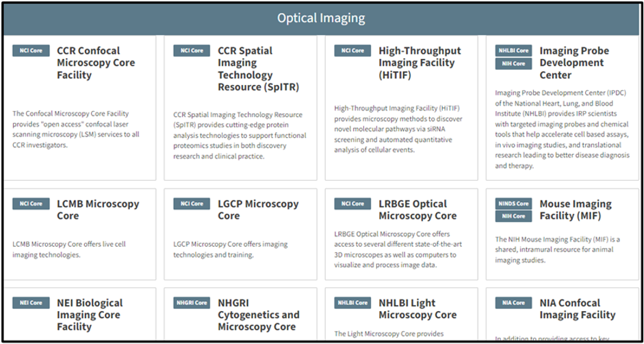Image resolution: width=644 pixels, height=344 pixels.
Task: Open Imaging Probe Development Center title
Action: point(574,62)
